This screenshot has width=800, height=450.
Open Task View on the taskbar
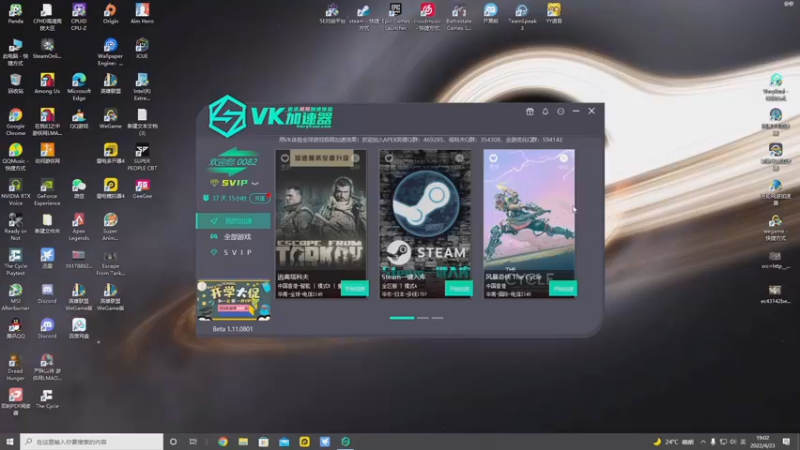[x=193, y=442]
